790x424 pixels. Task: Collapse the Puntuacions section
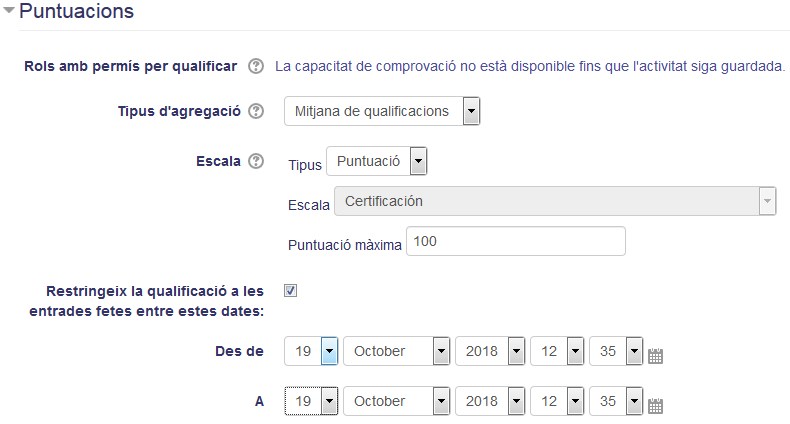9,10
